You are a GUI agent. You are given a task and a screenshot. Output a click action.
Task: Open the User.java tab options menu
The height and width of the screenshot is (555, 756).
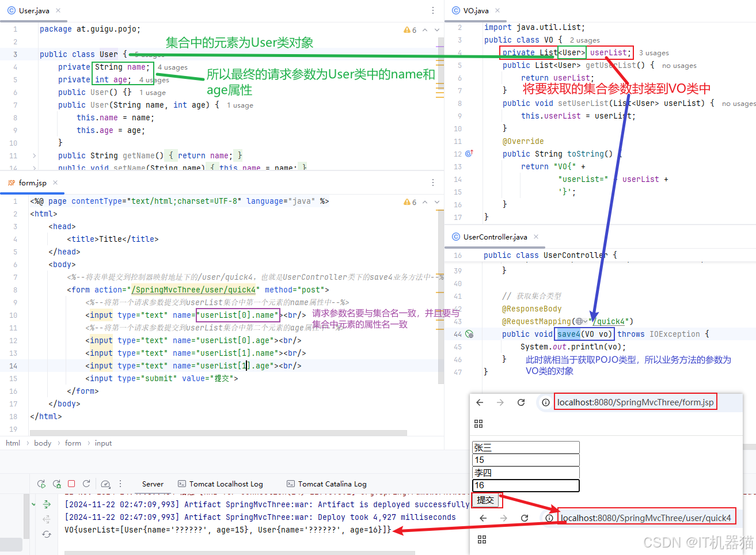(433, 10)
